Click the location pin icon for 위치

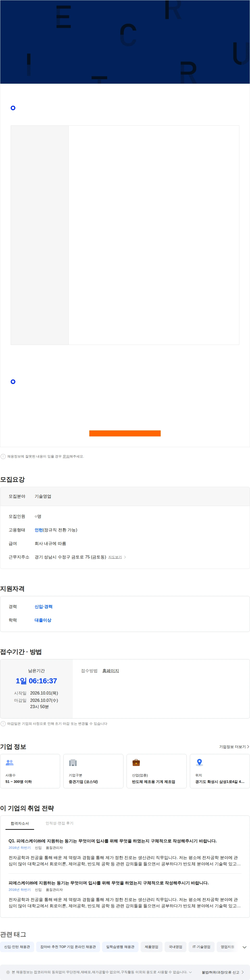tap(199, 762)
